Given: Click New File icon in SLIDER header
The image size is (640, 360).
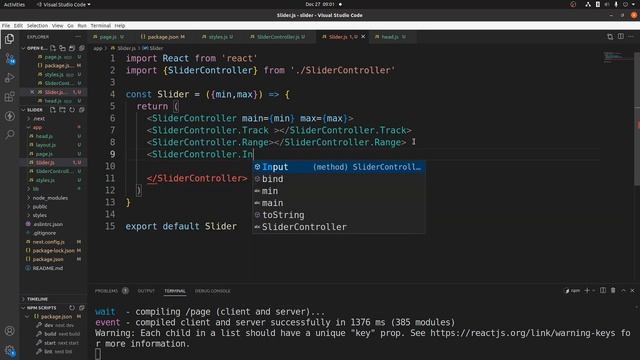Looking at the screenshot, I should pos(53,110).
